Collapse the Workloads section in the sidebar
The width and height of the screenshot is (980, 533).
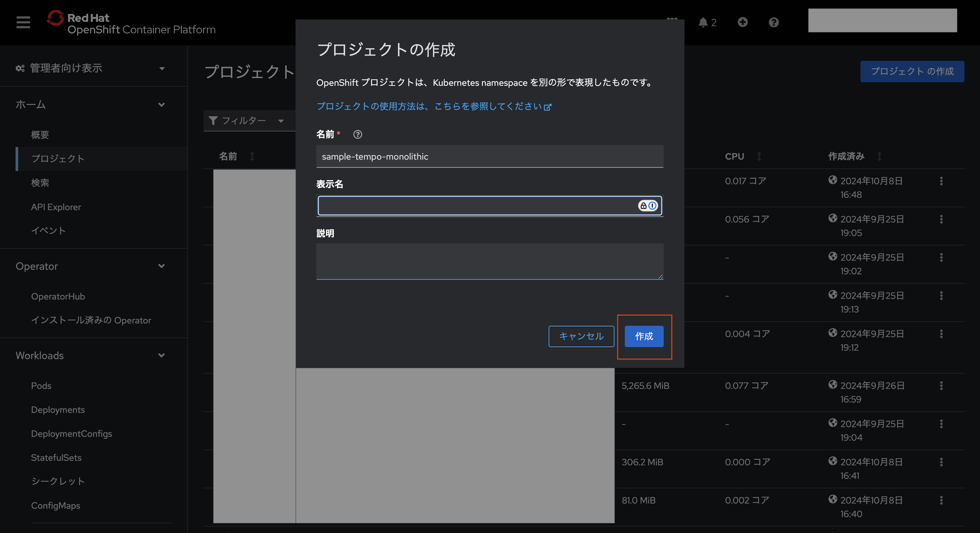(161, 356)
